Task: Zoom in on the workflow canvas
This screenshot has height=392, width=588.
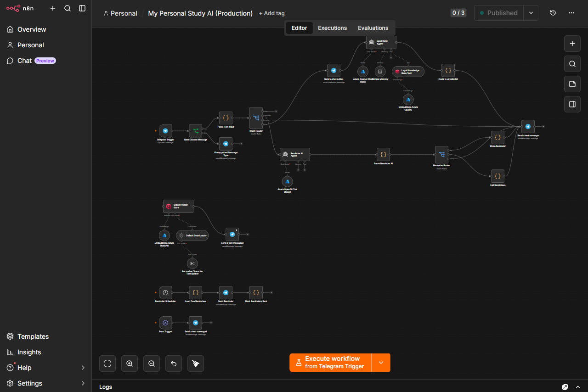Action: [130, 364]
